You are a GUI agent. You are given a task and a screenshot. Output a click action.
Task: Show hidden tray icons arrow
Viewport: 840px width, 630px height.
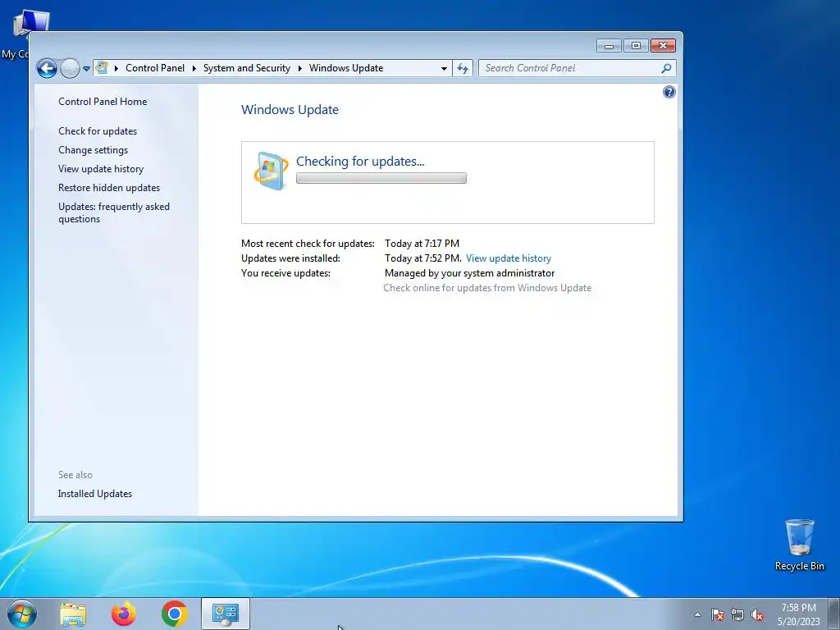pyautogui.click(x=697, y=614)
